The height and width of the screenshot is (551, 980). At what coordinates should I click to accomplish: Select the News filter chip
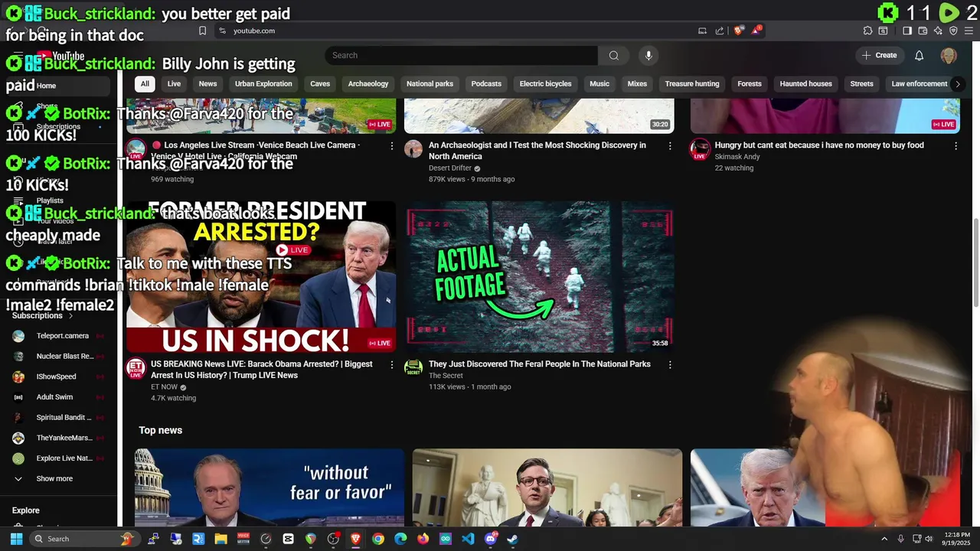(207, 83)
